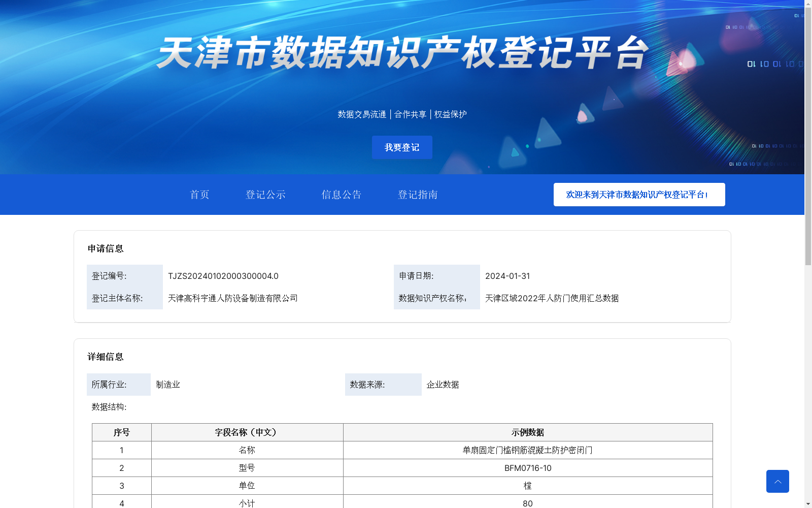The height and width of the screenshot is (508, 812).
Task: Click the application date 2024-01-31
Action: [x=507, y=276]
